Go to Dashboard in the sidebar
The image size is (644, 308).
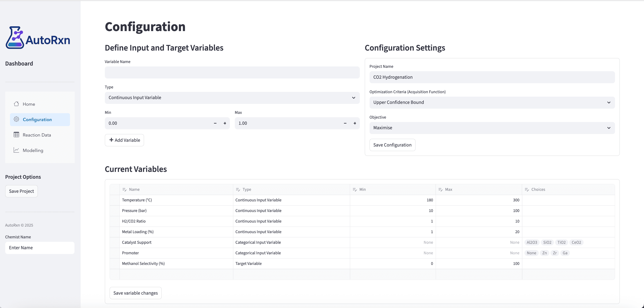pyautogui.click(x=19, y=63)
